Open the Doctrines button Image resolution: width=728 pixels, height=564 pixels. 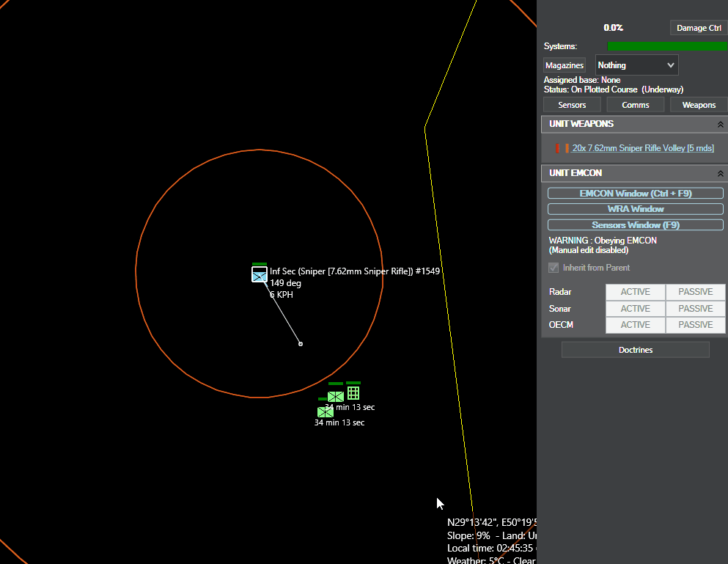click(635, 350)
